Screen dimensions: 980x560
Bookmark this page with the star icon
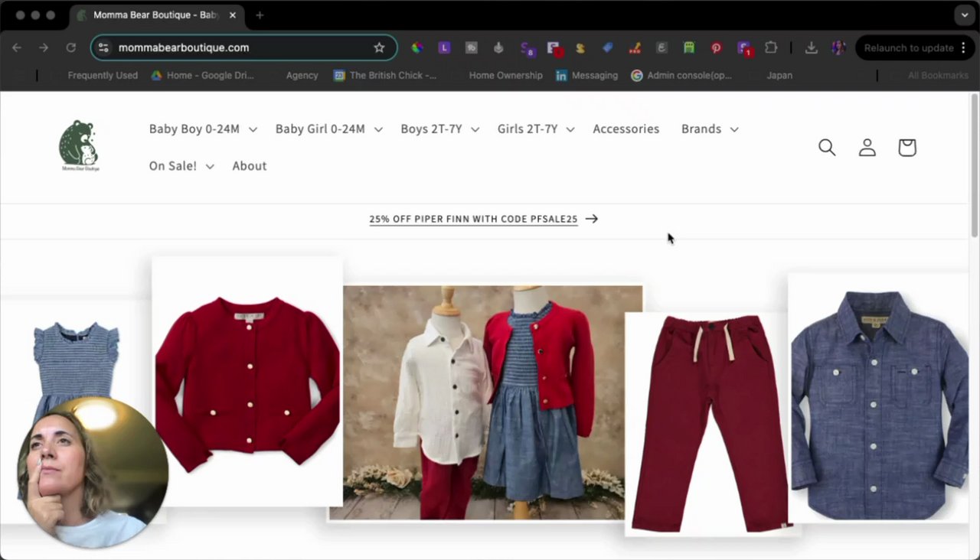point(379,47)
